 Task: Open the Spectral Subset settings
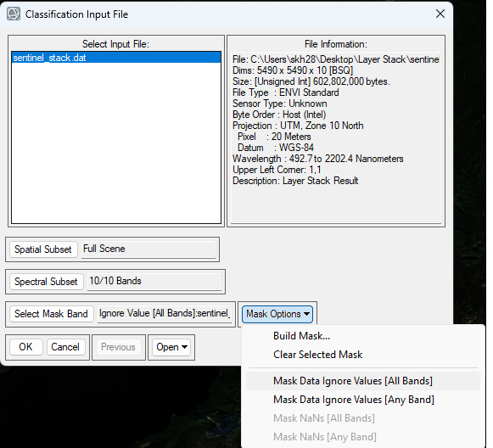[46, 282]
